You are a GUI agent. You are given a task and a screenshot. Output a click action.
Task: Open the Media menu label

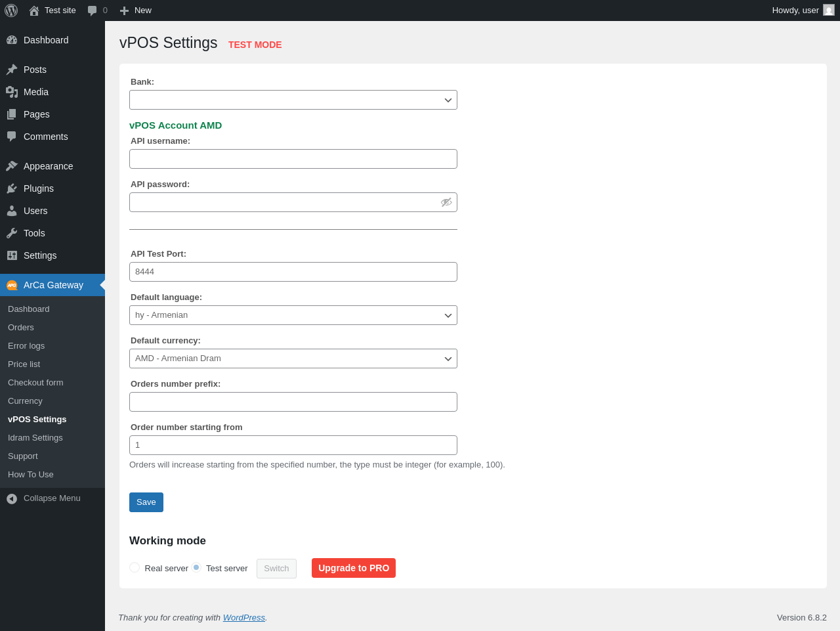tap(36, 92)
